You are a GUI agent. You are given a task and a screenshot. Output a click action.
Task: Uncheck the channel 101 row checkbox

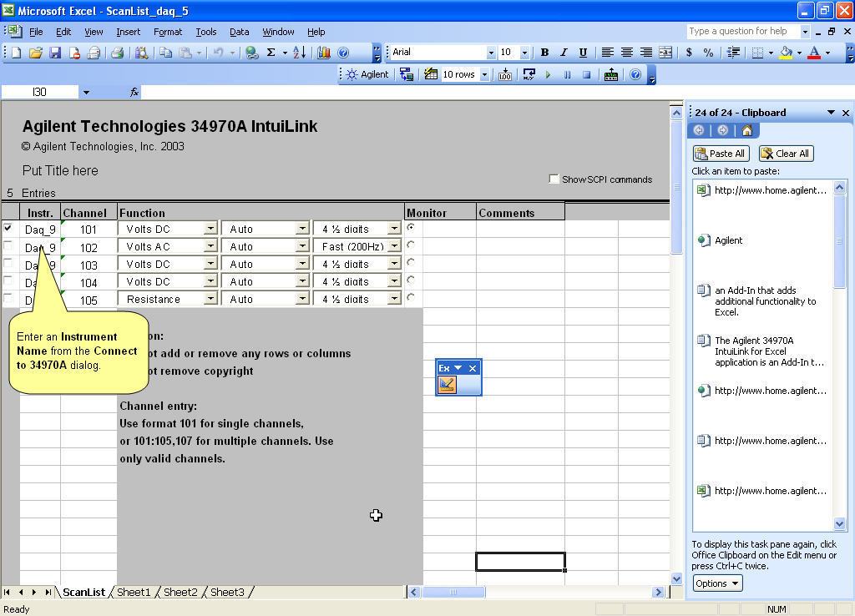tap(8, 228)
